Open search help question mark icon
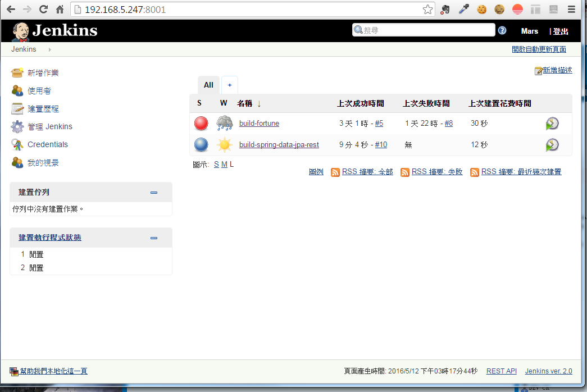The width and height of the screenshot is (587, 392). pyautogui.click(x=502, y=30)
